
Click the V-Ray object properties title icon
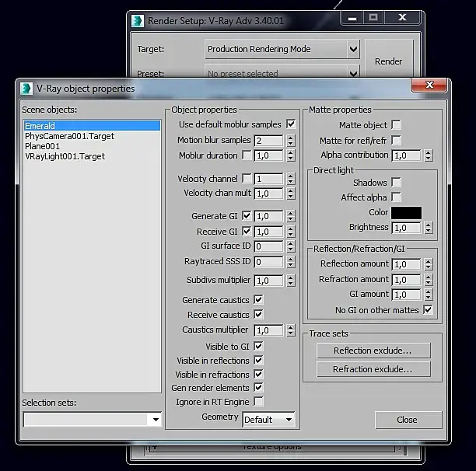[x=26, y=89]
